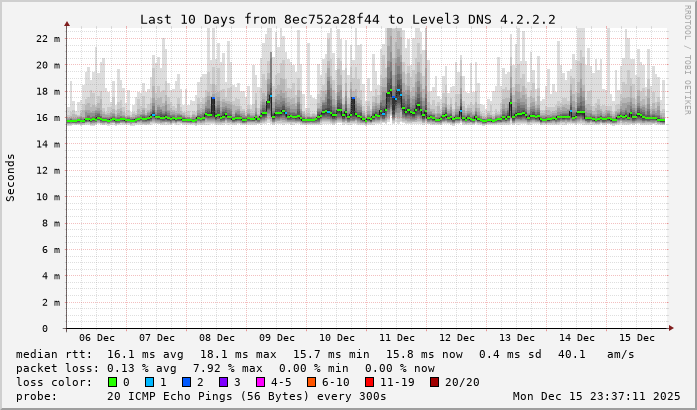This screenshot has width=697, height=410.
Task: Click the median rtt statistics line
Action: (325, 354)
